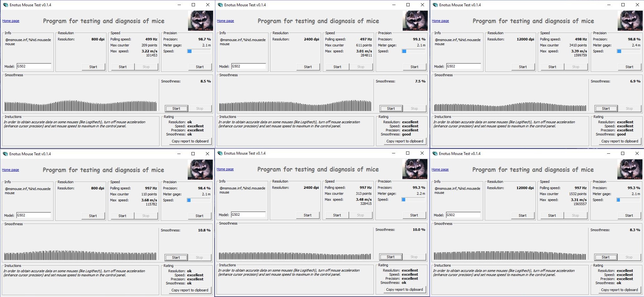Click raccoon picture in the 3.68 m/s window

coord(200,170)
